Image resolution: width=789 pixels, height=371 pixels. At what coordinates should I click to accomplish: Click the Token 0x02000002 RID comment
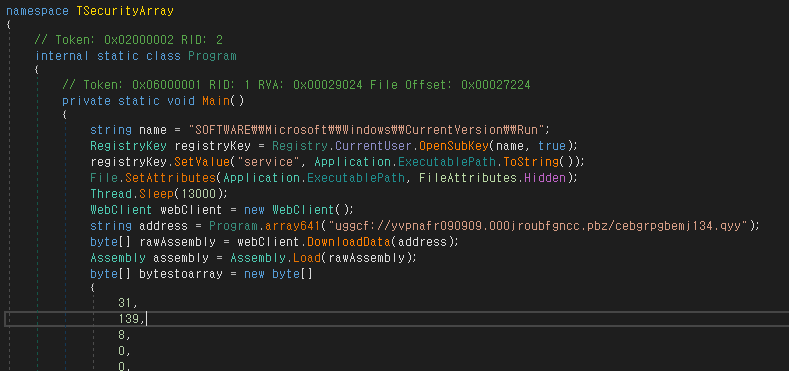(x=128, y=40)
